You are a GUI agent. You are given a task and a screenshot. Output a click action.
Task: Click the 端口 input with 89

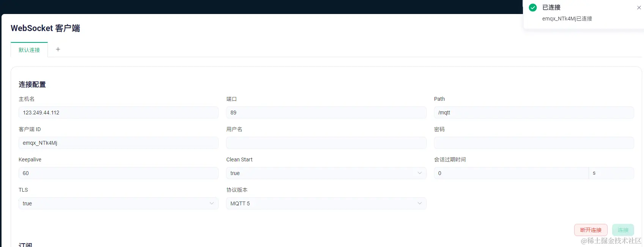[326, 113]
